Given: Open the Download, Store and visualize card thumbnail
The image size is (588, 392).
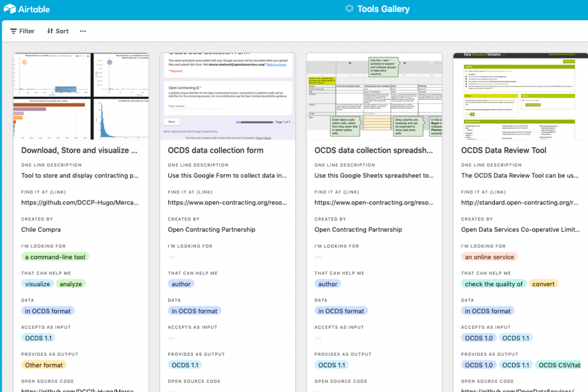Looking at the screenshot, I should pos(81,97).
